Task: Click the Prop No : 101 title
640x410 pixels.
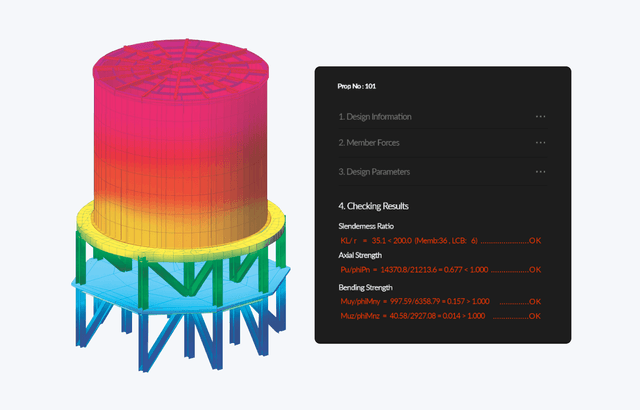Action: click(356, 87)
